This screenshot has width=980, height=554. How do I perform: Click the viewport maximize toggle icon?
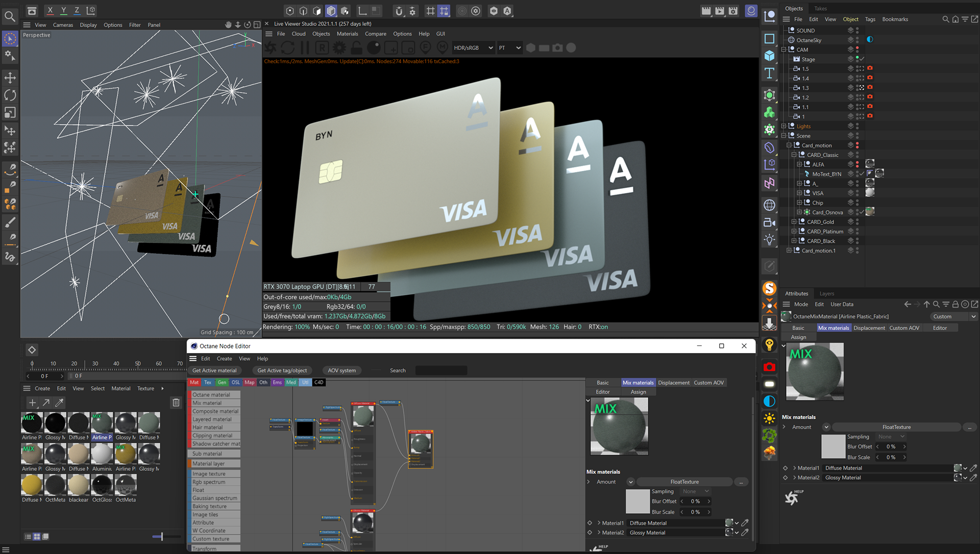coord(257,24)
